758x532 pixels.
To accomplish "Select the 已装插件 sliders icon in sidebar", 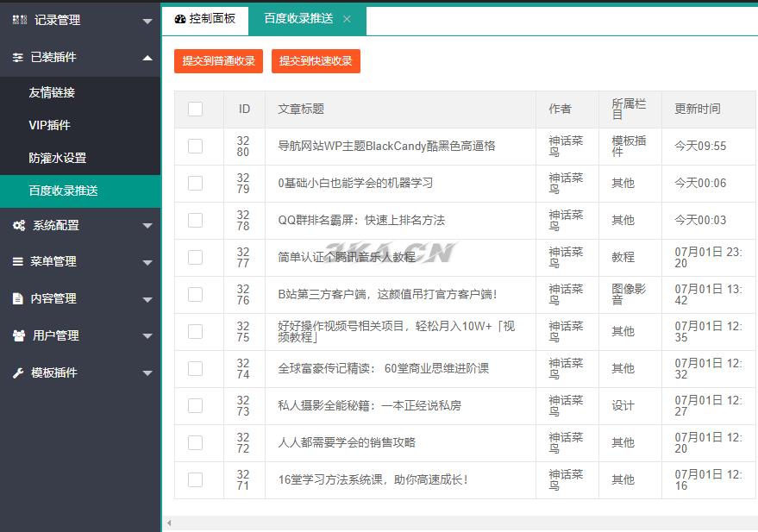I will tap(19, 58).
